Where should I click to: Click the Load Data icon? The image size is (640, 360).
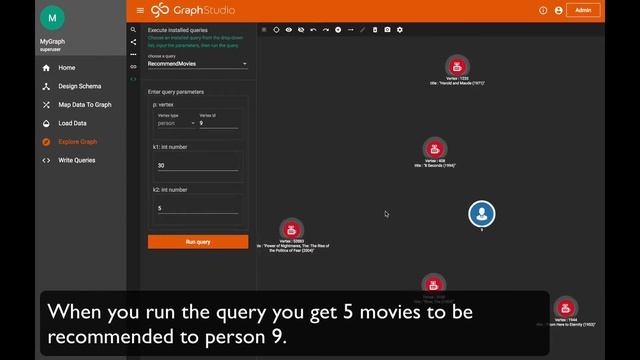[46, 123]
